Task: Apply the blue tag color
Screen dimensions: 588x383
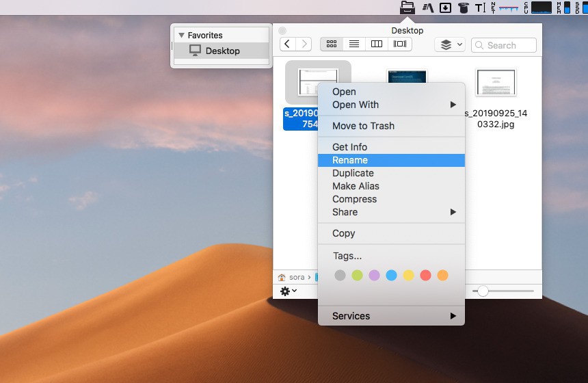Action: click(x=391, y=276)
